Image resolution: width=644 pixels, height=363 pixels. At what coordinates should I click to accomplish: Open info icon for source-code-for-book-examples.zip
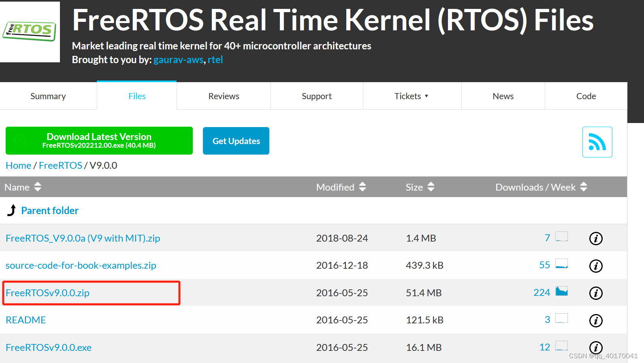coord(595,266)
